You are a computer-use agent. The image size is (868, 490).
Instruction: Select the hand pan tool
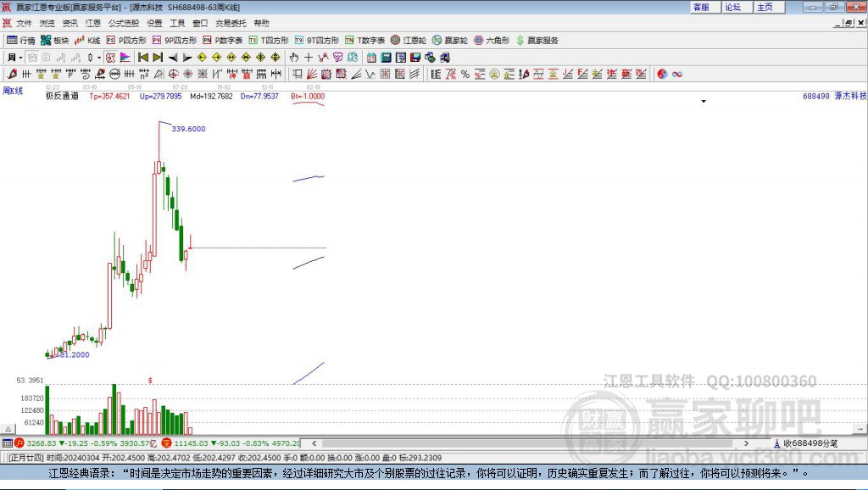294,58
